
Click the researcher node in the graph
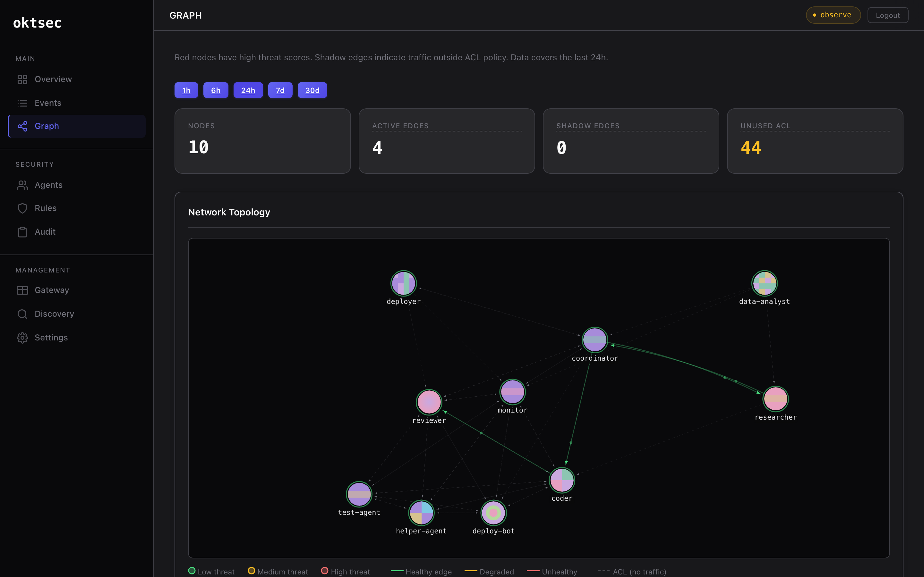(x=775, y=398)
